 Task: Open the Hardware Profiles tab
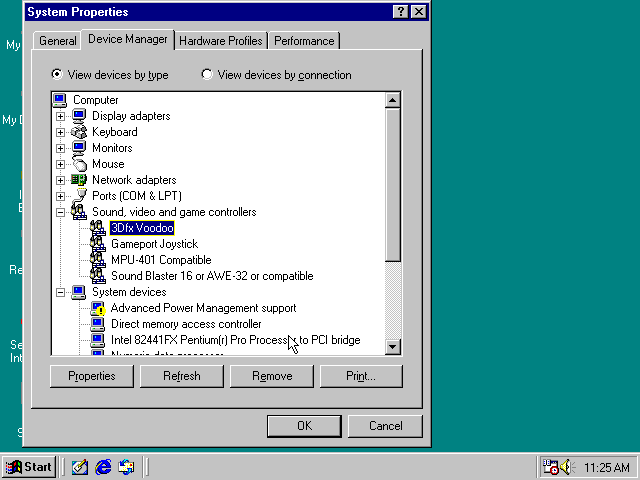pyautogui.click(x=221, y=41)
